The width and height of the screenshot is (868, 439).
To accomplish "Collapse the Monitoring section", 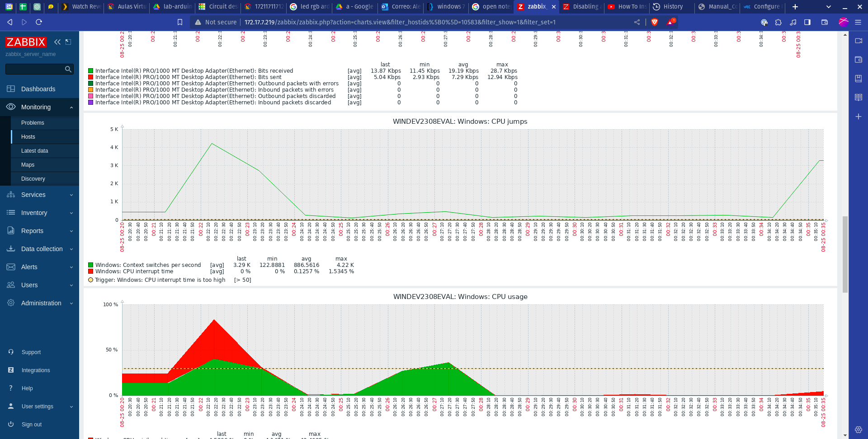I will pos(71,107).
